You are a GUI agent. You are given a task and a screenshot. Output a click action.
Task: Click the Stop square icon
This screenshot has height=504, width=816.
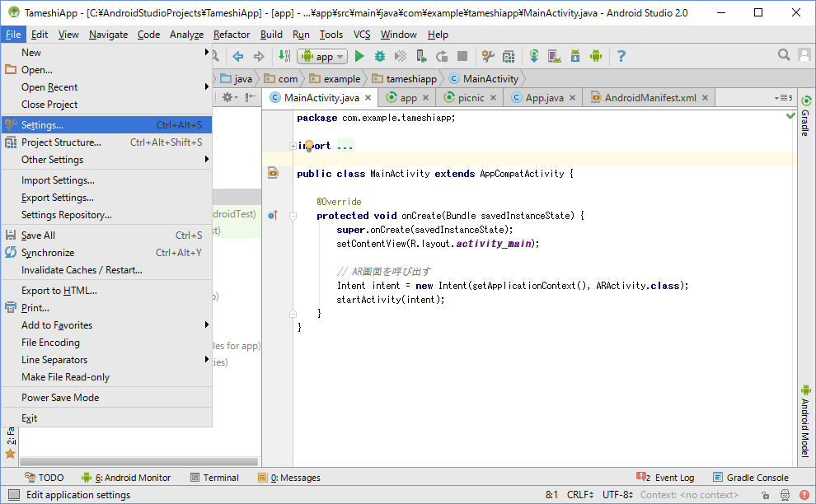point(462,56)
